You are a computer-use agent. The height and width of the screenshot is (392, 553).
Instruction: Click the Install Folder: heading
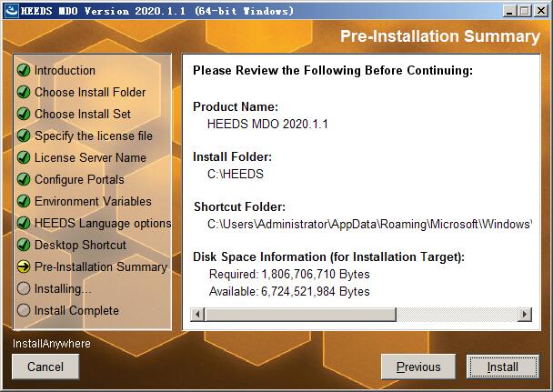coord(233,156)
